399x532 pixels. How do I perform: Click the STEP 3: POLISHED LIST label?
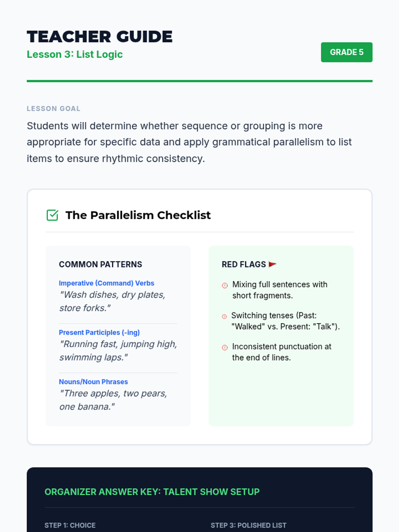[248, 525]
